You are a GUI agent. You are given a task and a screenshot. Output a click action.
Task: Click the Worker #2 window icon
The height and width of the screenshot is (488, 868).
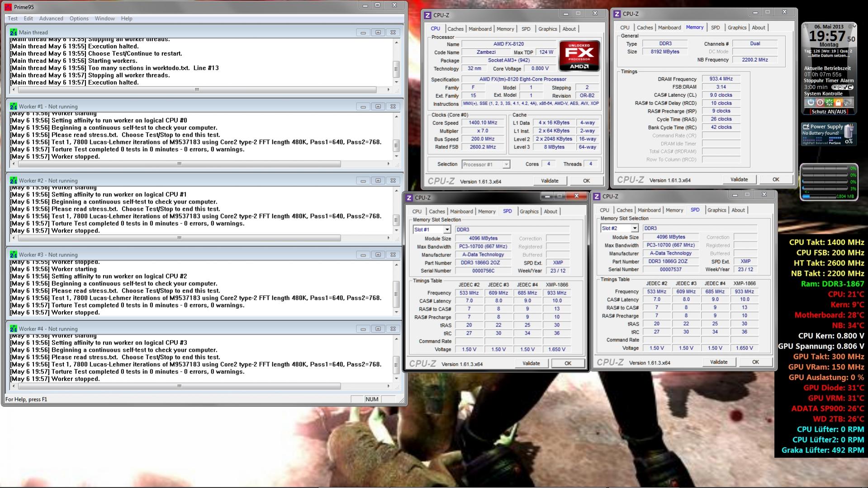[14, 180]
